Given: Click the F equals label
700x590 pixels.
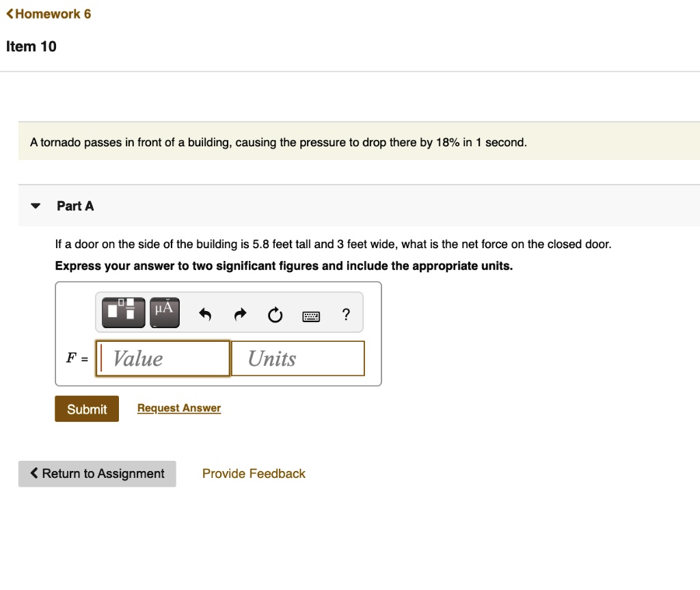Looking at the screenshot, I should [x=77, y=358].
